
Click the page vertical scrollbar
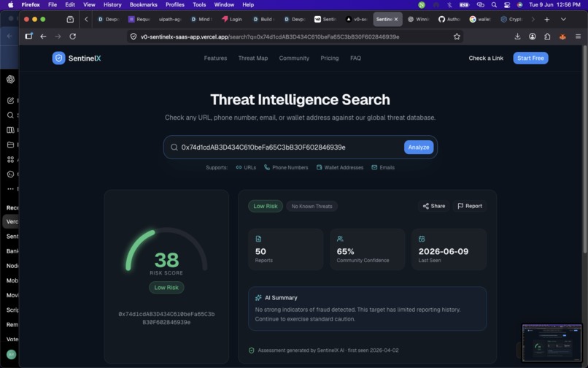584,150
